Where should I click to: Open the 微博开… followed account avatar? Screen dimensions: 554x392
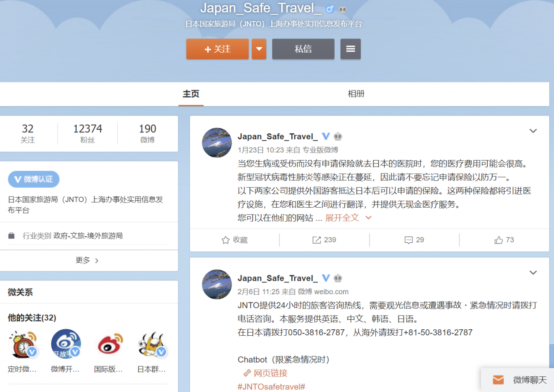66,344
